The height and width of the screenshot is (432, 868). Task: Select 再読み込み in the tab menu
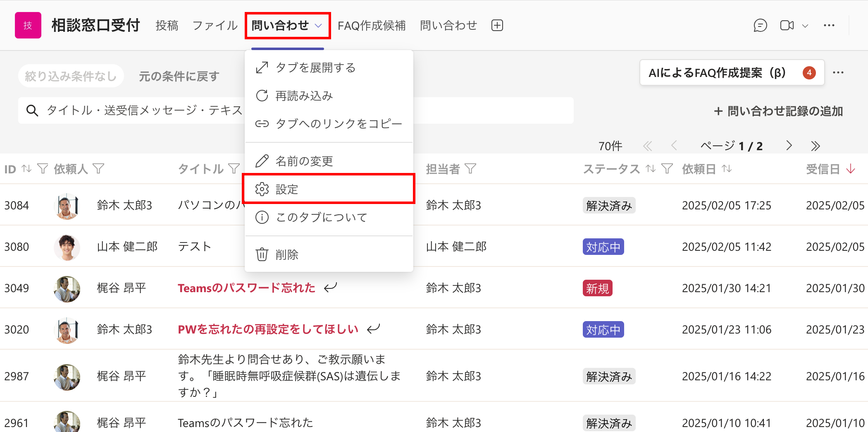click(x=329, y=96)
